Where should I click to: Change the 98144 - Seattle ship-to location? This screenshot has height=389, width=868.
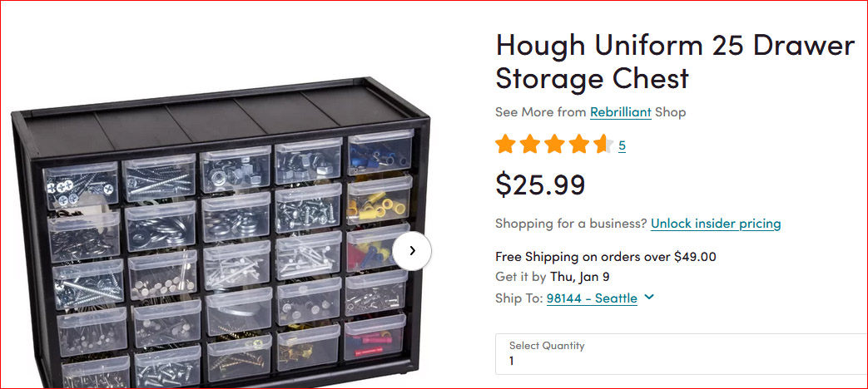pos(592,298)
